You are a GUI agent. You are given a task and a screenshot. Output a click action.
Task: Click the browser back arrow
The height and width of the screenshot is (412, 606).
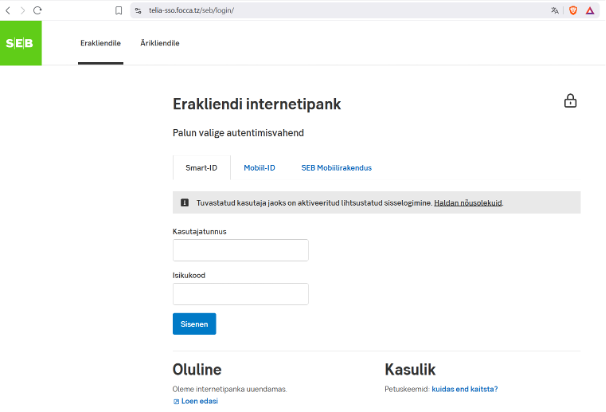[x=7, y=9]
